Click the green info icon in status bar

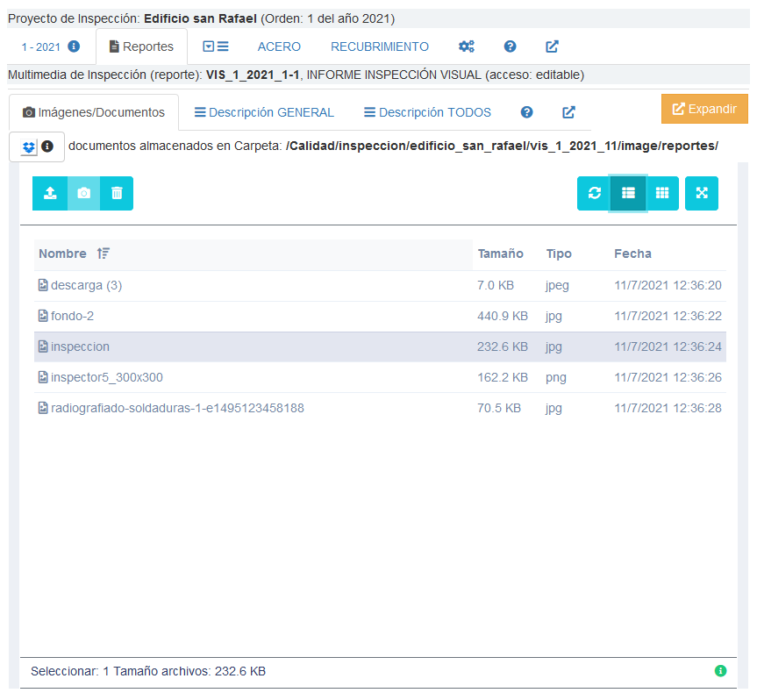click(720, 671)
